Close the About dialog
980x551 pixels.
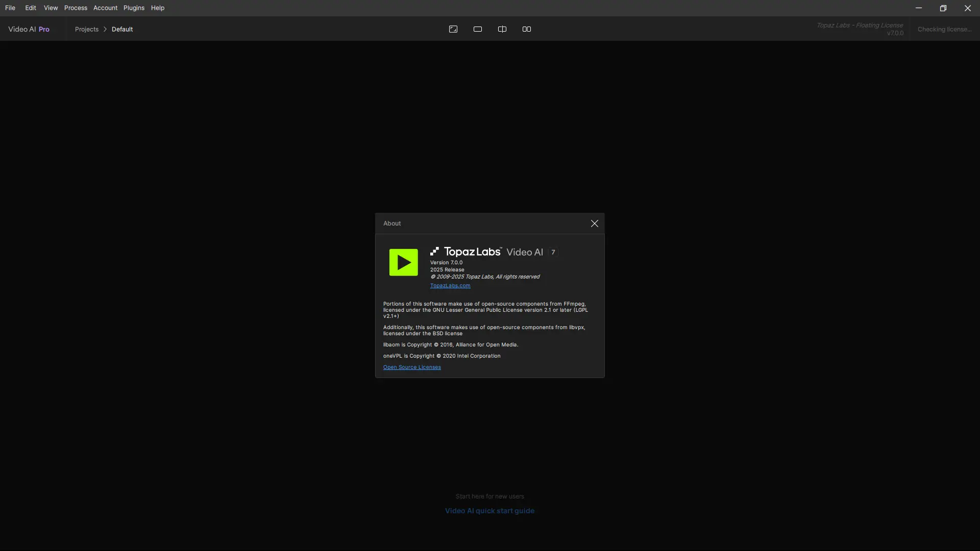594,223
